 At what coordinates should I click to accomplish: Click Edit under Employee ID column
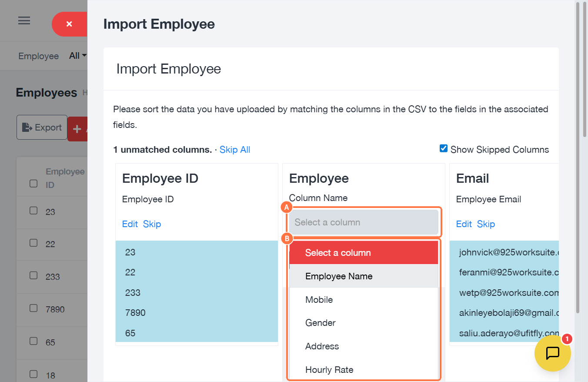[130, 224]
